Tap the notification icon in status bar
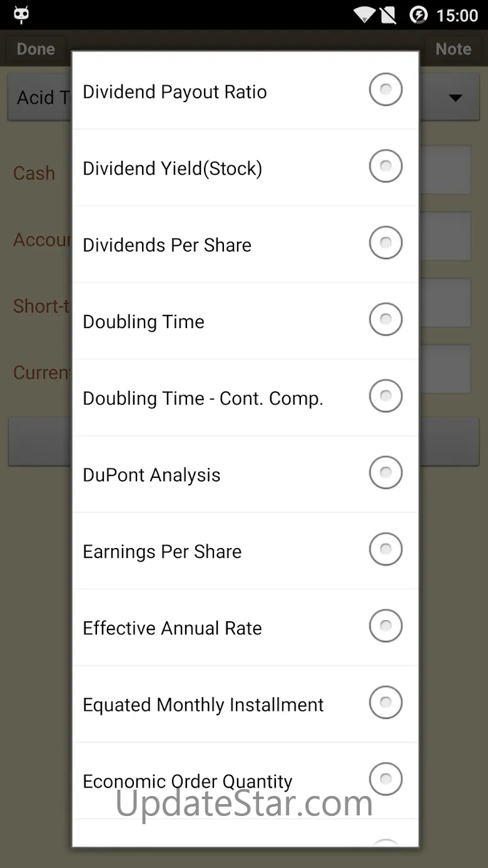 [21, 15]
